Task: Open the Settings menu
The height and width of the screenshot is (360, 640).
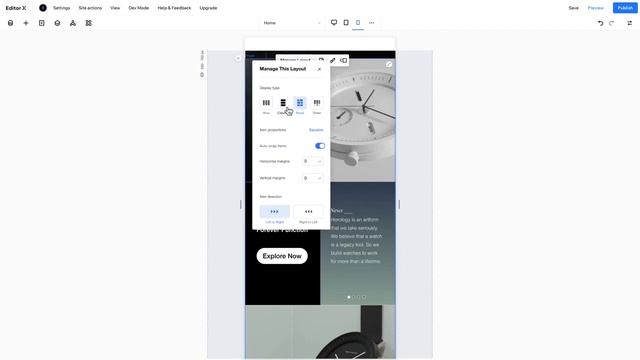Action: click(62, 8)
